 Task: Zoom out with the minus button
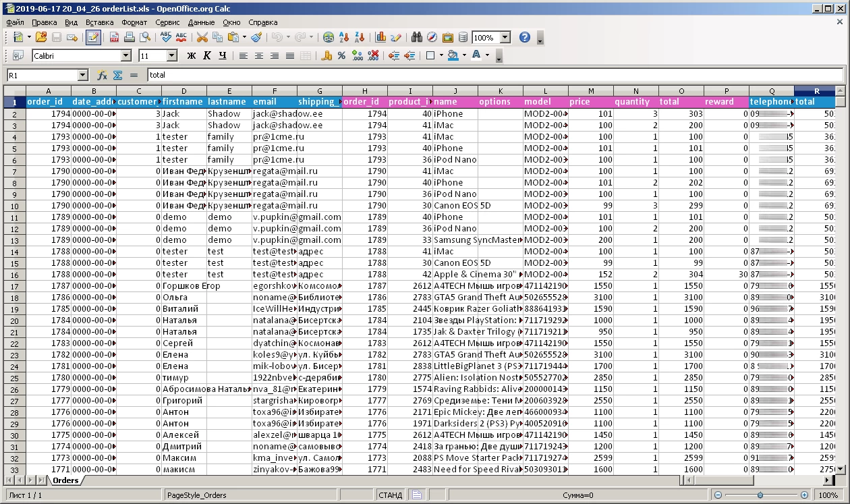pyautogui.click(x=718, y=495)
